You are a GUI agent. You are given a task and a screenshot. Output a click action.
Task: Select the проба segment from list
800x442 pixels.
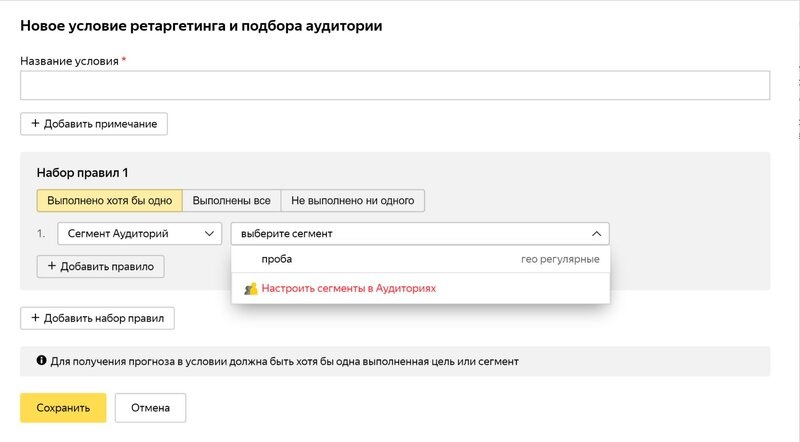point(277,259)
